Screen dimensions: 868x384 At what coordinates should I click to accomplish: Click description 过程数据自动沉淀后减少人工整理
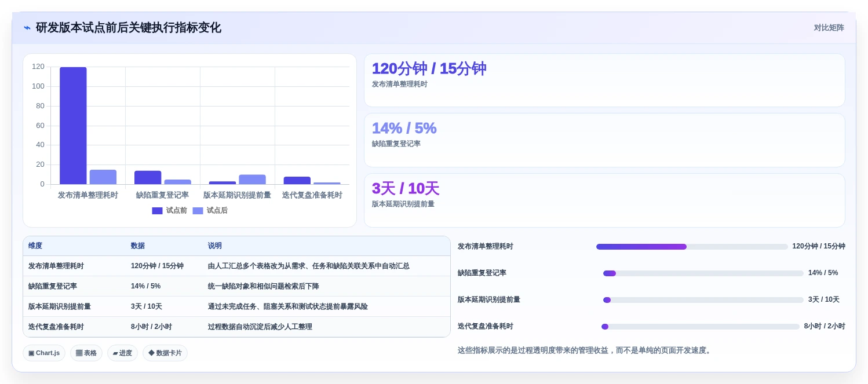pos(260,327)
